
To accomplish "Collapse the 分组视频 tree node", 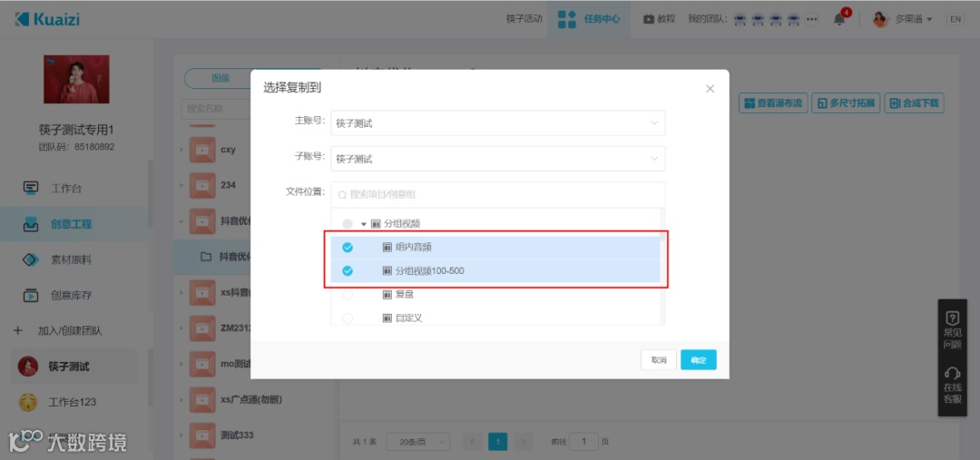I will [x=364, y=224].
